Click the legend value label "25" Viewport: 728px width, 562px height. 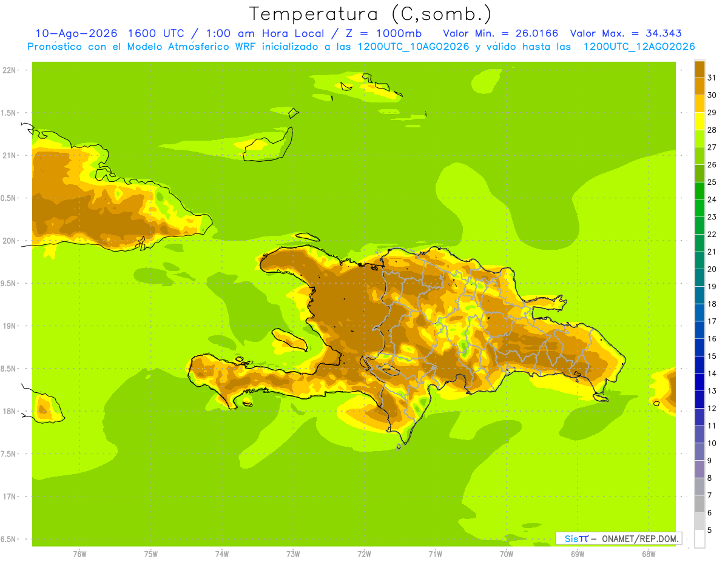(x=712, y=182)
